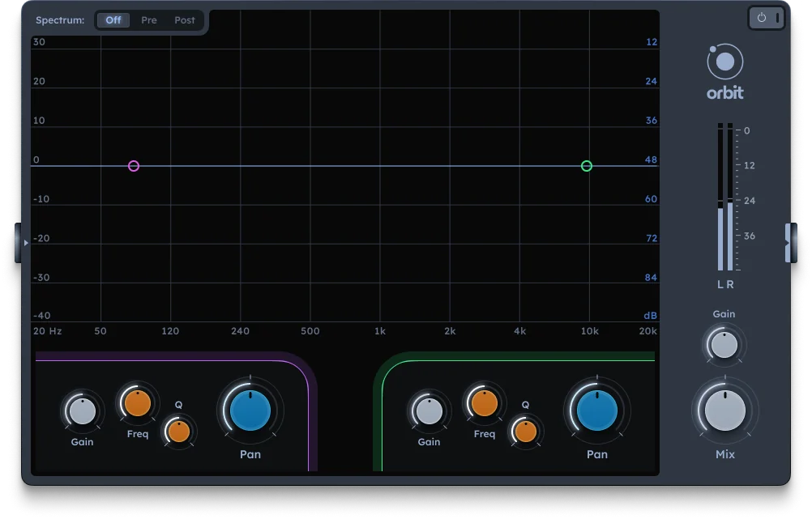Click the L R level meter
The height and width of the screenshot is (519, 812).
[725, 198]
